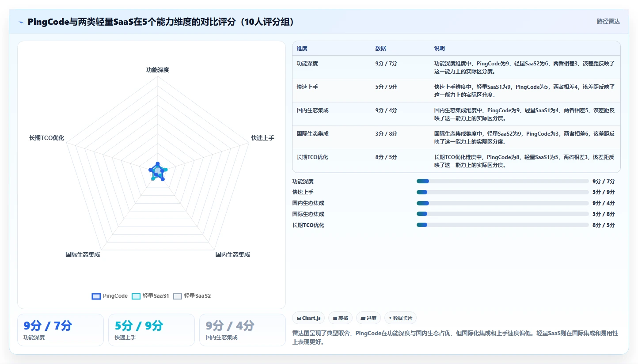
Task: Select the 快速上手 table row cell
Action: [x=308, y=87]
